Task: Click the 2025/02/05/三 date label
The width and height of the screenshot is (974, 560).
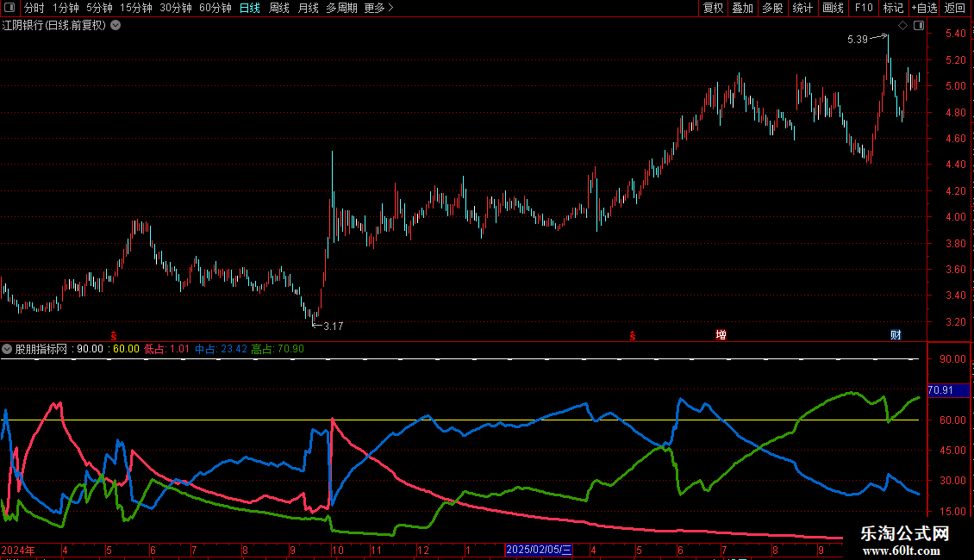Action: tap(539, 550)
